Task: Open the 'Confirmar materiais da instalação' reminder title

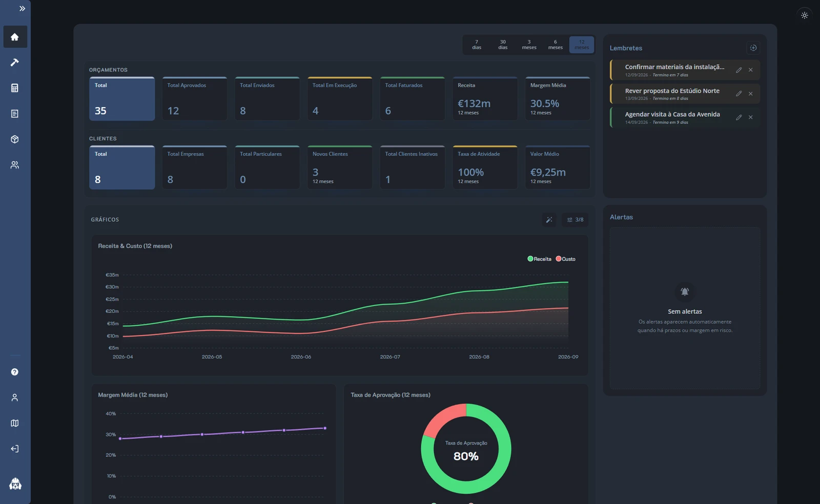Action: [x=674, y=67]
